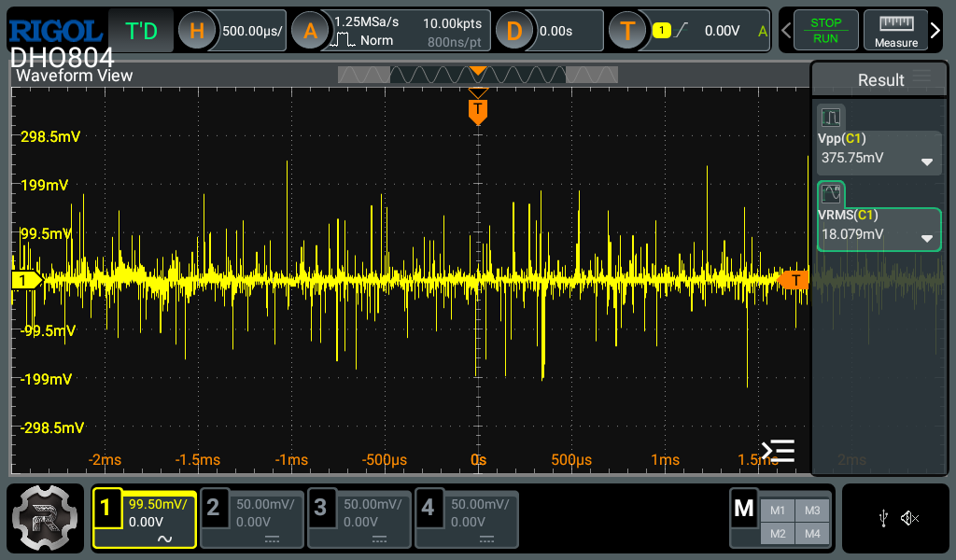Expand toolbar with the right chevron arrow
This screenshot has height=560, width=956.
click(x=935, y=31)
